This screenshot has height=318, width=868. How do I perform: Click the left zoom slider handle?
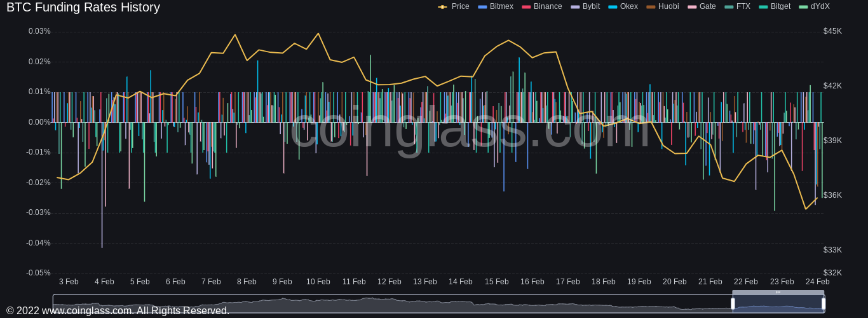[x=733, y=304]
